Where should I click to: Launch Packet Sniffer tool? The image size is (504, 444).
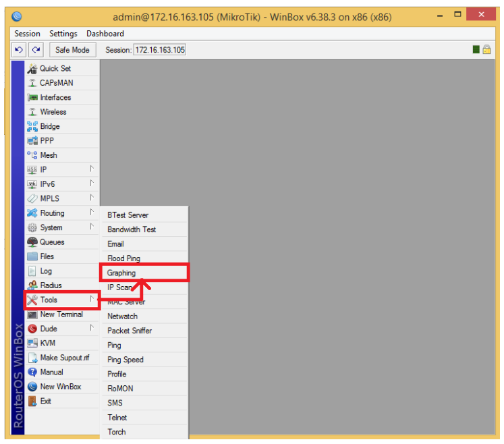point(144,331)
